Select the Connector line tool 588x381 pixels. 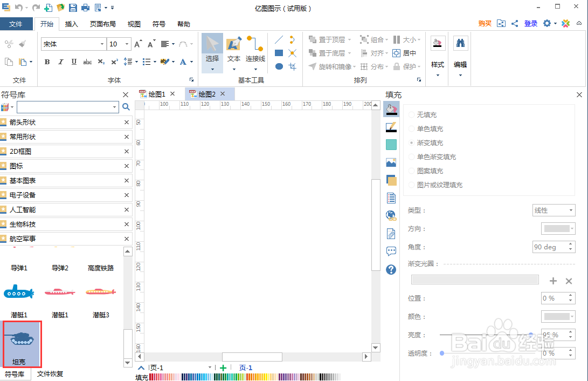(255, 53)
